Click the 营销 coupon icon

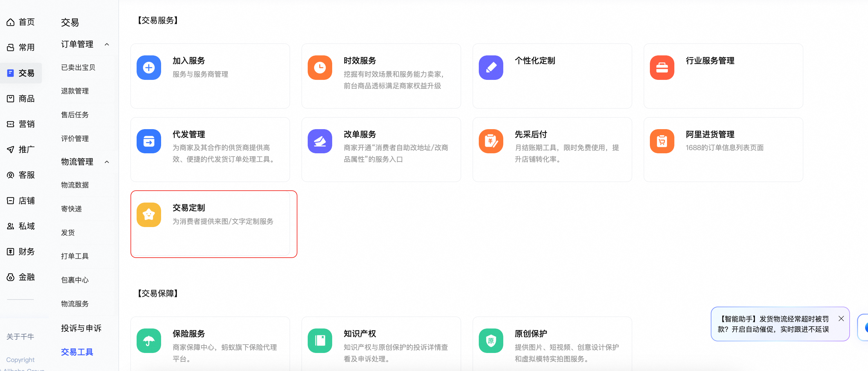point(10,124)
